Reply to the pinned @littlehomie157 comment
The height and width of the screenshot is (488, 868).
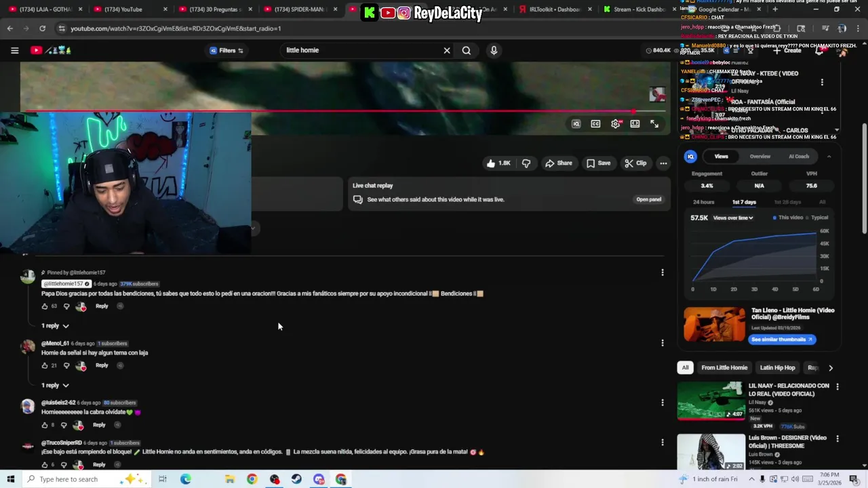(102, 306)
